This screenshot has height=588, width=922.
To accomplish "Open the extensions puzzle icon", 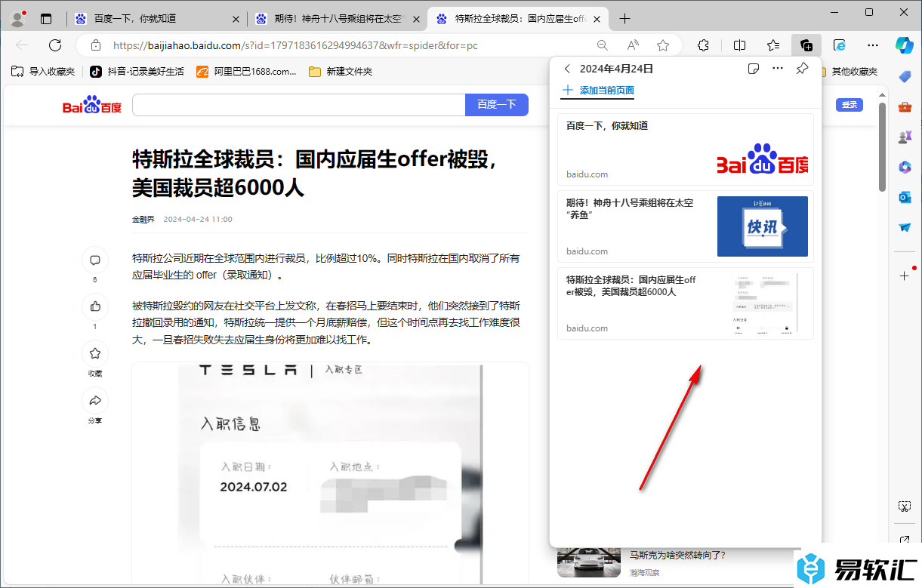I will pos(703,45).
